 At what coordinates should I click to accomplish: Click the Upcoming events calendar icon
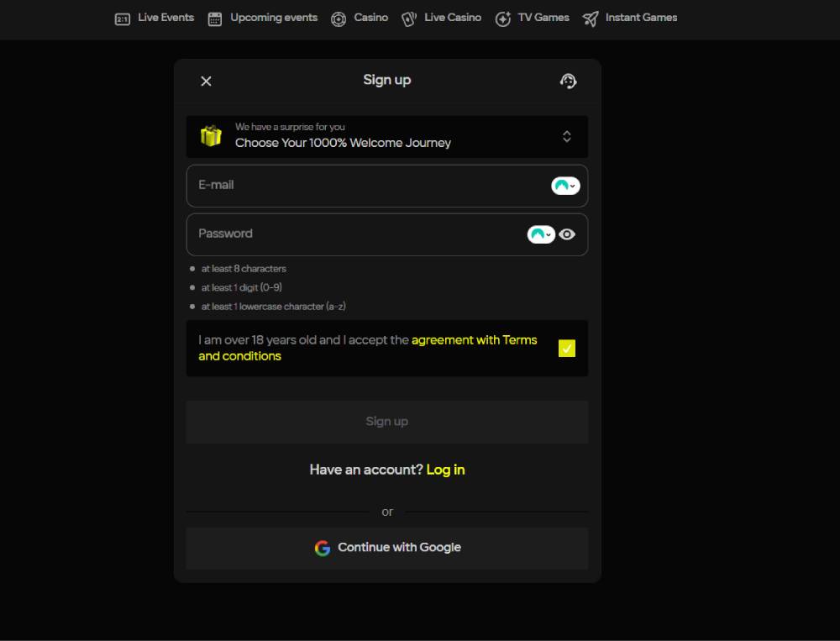tap(215, 18)
